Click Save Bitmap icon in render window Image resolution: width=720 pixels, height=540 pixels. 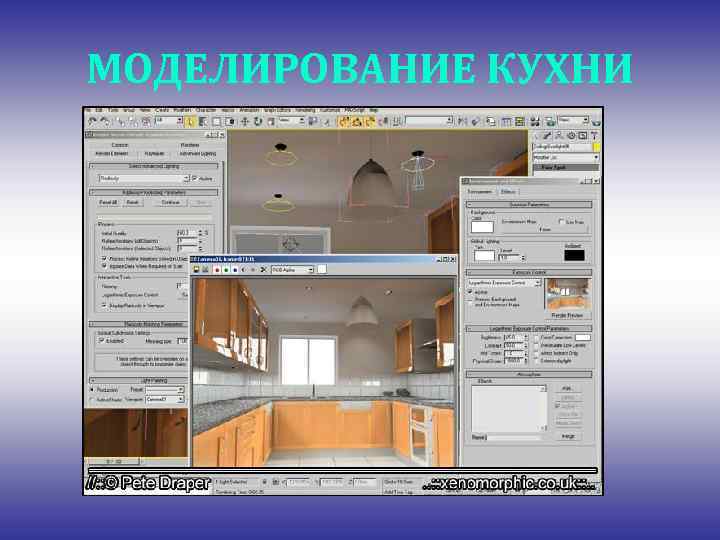[x=197, y=270]
